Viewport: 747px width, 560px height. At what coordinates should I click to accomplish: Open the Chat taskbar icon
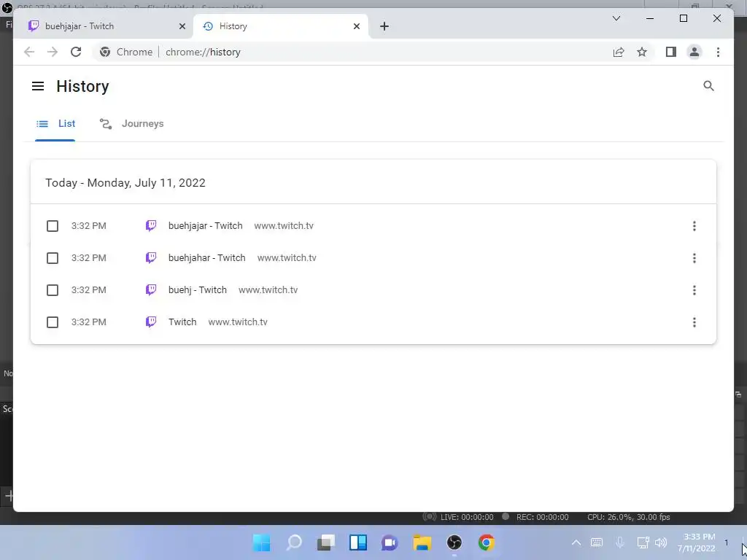(390, 542)
